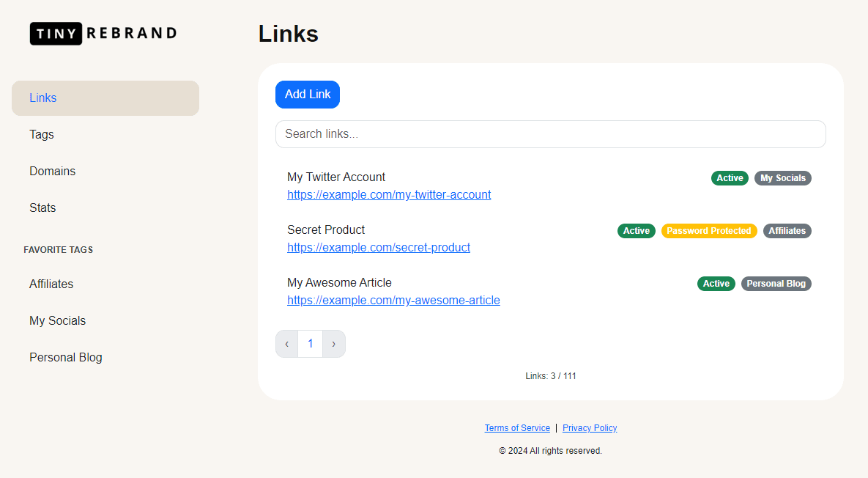This screenshot has width=868, height=478.
Task: Select page 1 in pagination
Action: [x=311, y=344]
